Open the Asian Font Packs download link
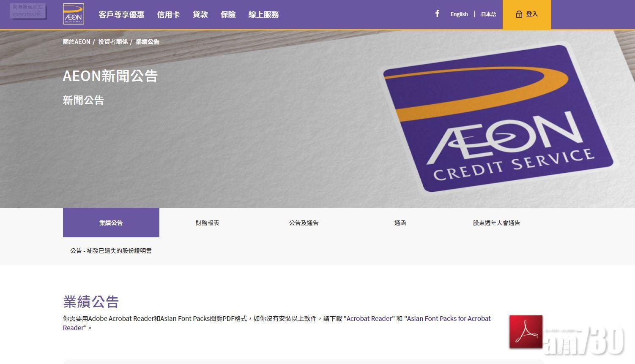Image resolution: width=635 pixels, height=364 pixels. [448, 318]
